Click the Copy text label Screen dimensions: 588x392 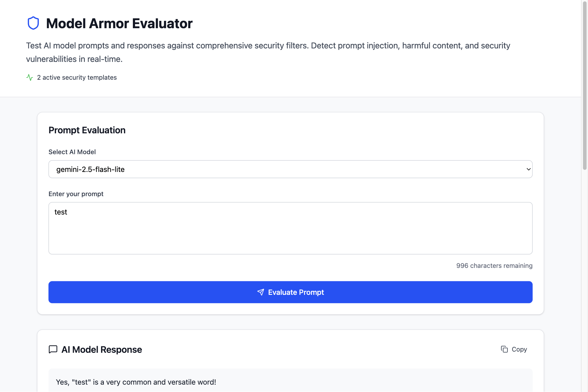(x=519, y=349)
